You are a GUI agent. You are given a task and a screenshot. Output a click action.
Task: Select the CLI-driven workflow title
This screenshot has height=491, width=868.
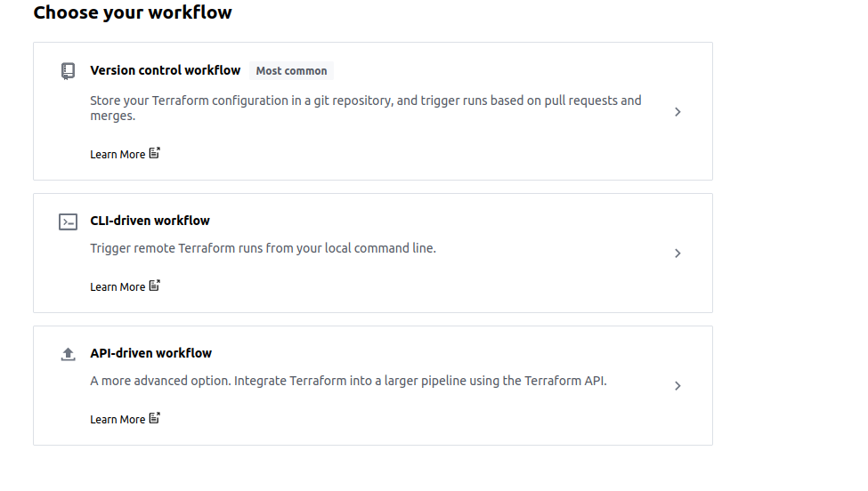click(x=150, y=221)
